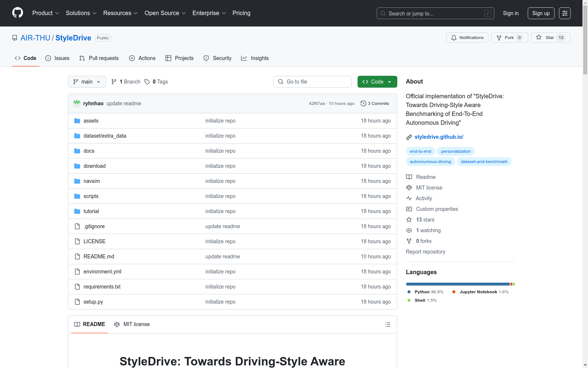Expand the Solutions menu

81,13
